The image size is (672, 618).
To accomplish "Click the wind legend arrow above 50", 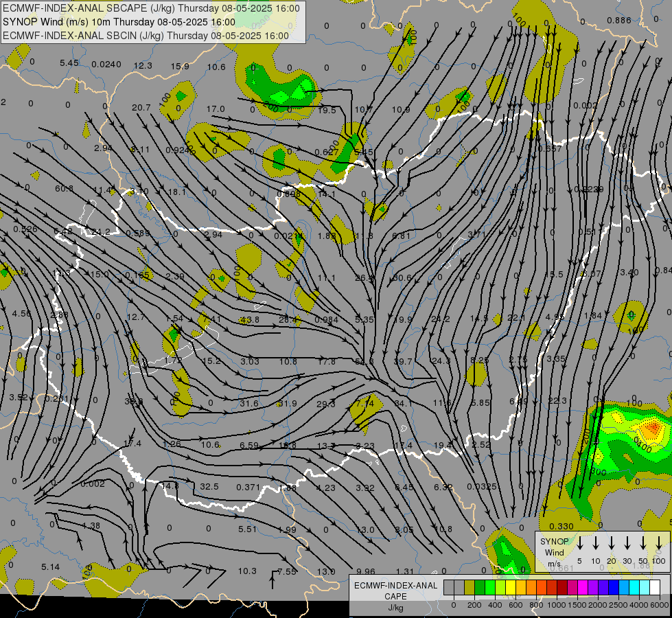I will [643, 542].
